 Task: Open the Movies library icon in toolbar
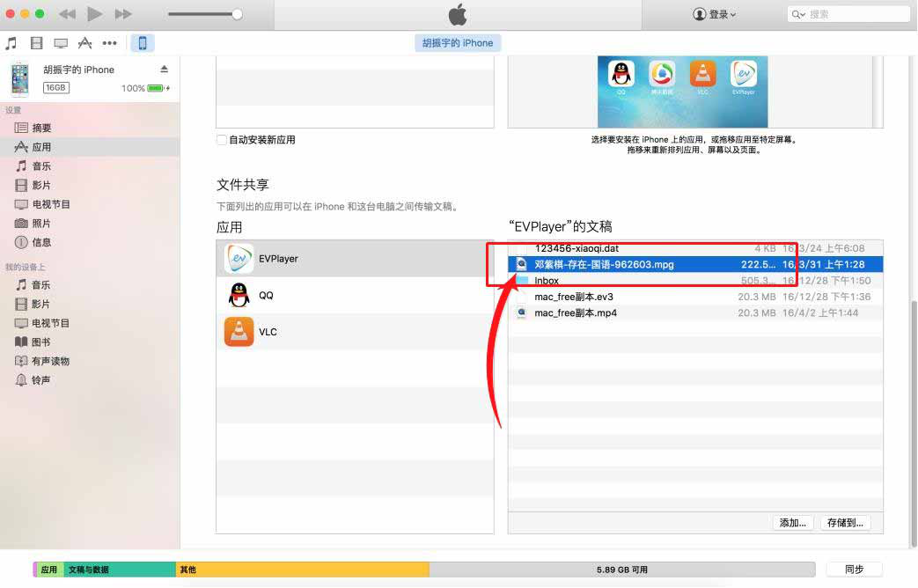pyautogui.click(x=36, y=43)
